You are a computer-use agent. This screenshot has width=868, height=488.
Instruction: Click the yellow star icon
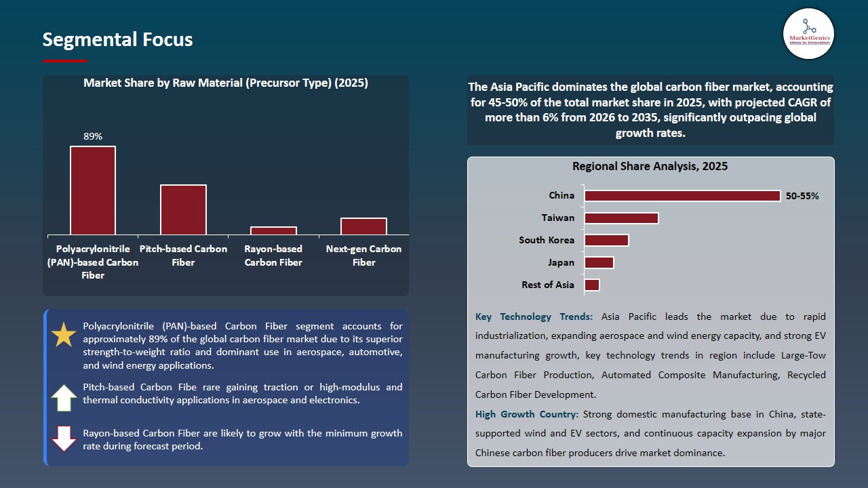coord(64,335)
